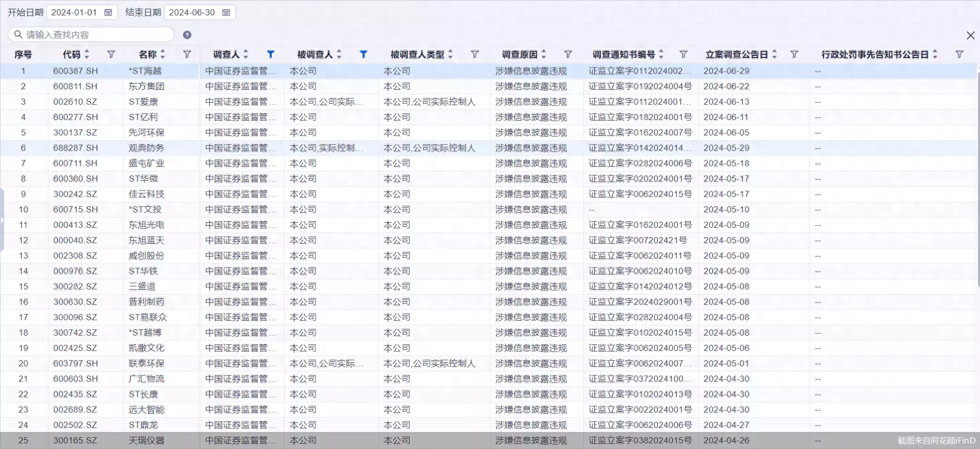Click 联泰环保 name cell

(x=146, y=363)
